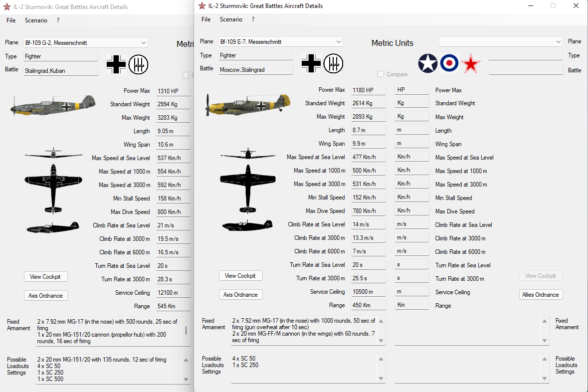Click the Allies Ordnance button
This screenshot has width=588, height=392.
point(541,295)
